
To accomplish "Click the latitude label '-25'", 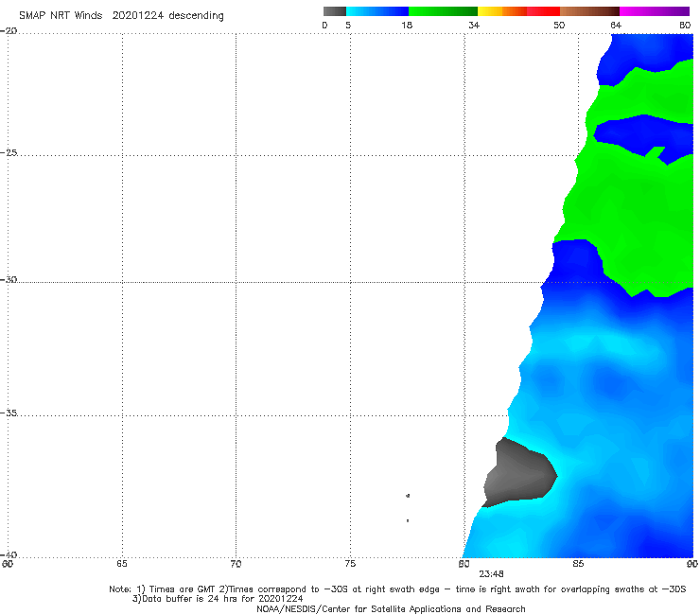I will 9,152.
